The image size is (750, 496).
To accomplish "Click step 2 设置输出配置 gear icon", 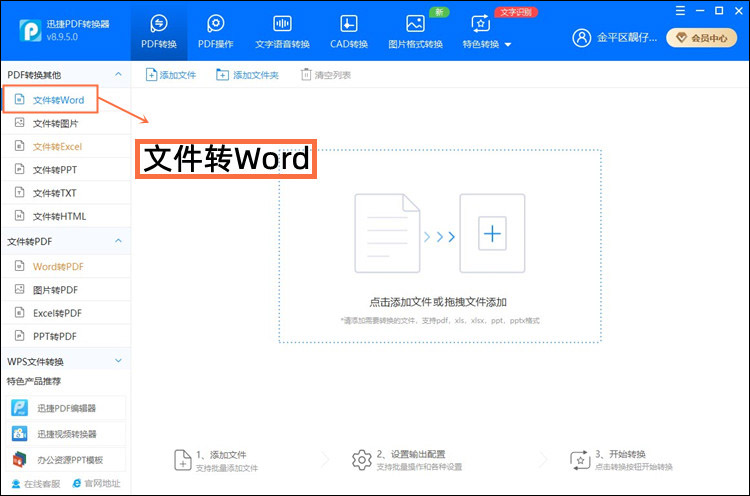I will tap(362, 460).
